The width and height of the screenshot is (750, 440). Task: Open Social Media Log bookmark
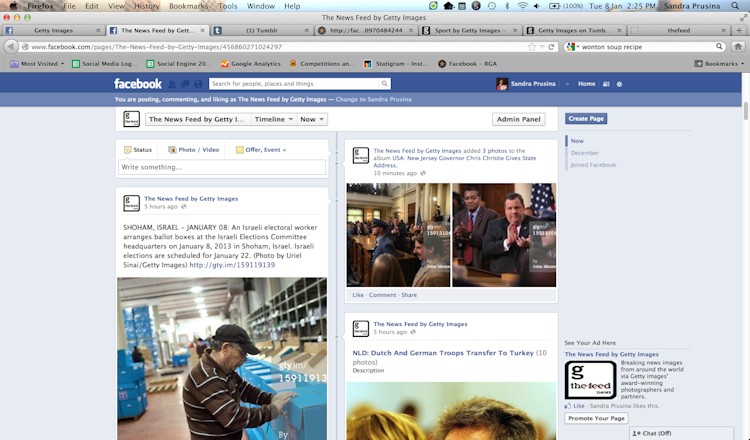tap(104, 64)
